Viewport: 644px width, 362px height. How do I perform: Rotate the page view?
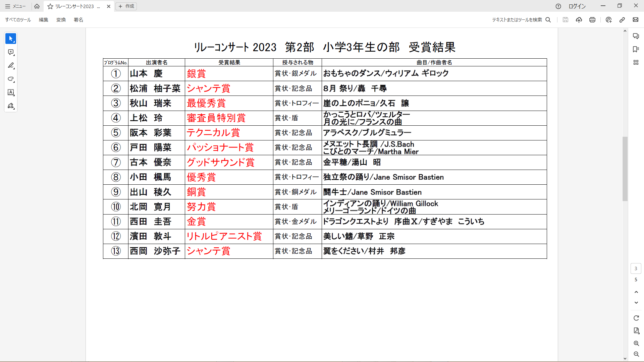point(636,318)
